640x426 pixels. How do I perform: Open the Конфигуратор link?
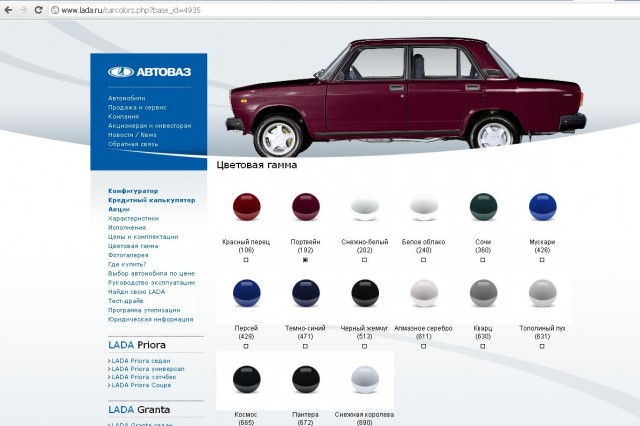tap(133, 191)
